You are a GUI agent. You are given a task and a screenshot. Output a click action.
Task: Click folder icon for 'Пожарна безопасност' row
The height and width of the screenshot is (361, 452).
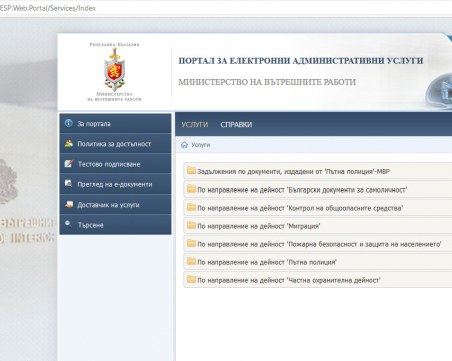(191, 243)
